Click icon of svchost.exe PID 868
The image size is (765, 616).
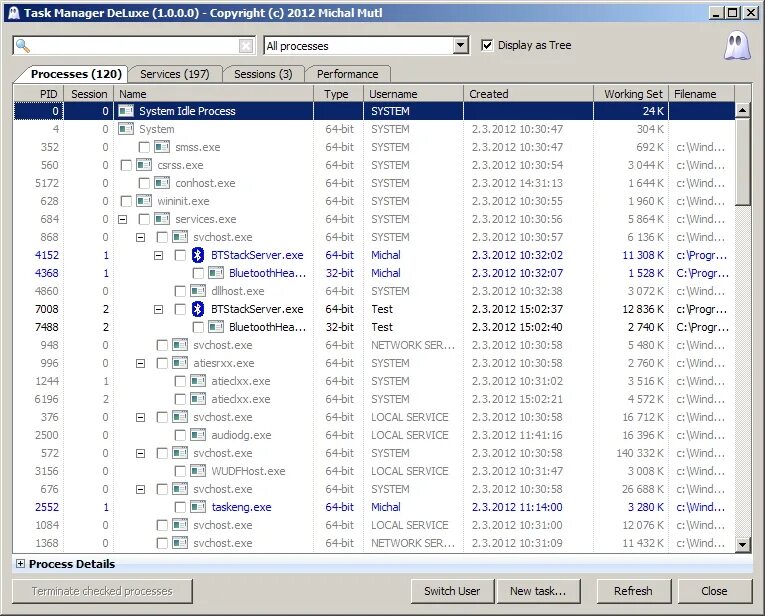[180, 237]
